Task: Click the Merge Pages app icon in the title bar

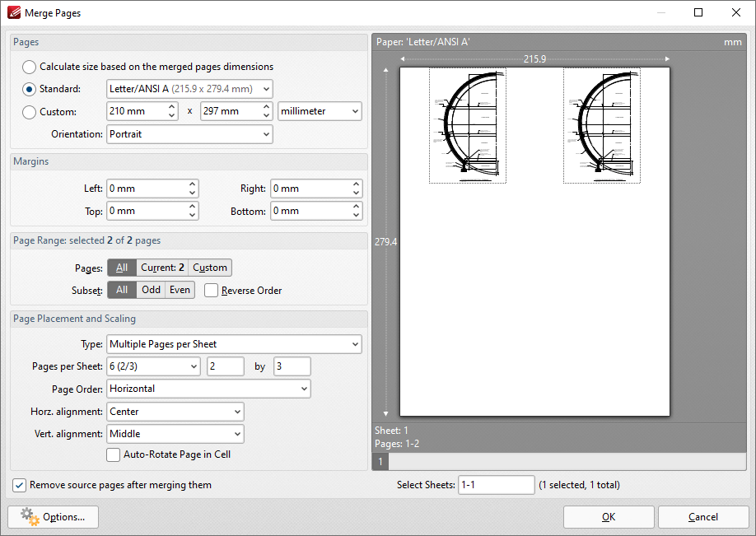Action: click(x=14, y=12)
